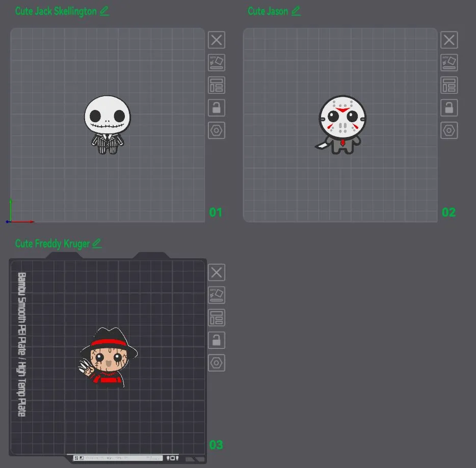Screen dimensions: 476x468
Task: Lock the Cute Jack Skellington plate
Action: (x=216, y=107)
